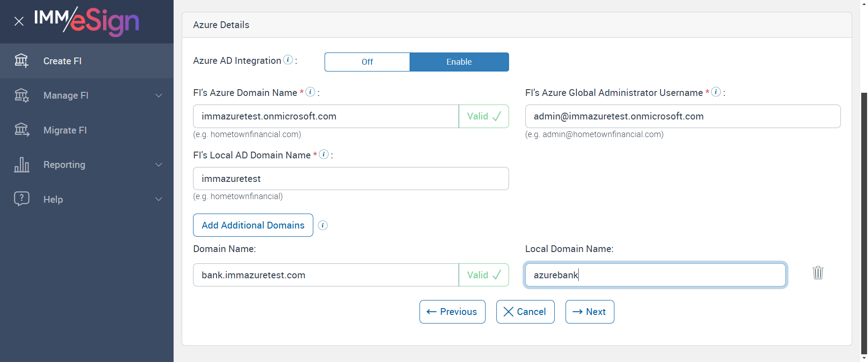The image size is (868, 362).
Task: Focus the FI's Local AD Domain Name field
Action: click(x=351, y=179)
